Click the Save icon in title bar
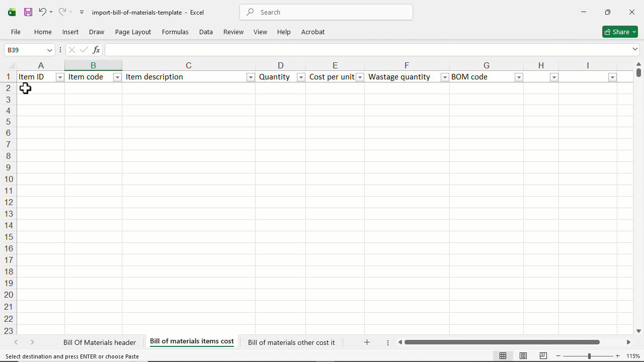The height and width of the screenshot is (362, 644). (x=28, y=12)
